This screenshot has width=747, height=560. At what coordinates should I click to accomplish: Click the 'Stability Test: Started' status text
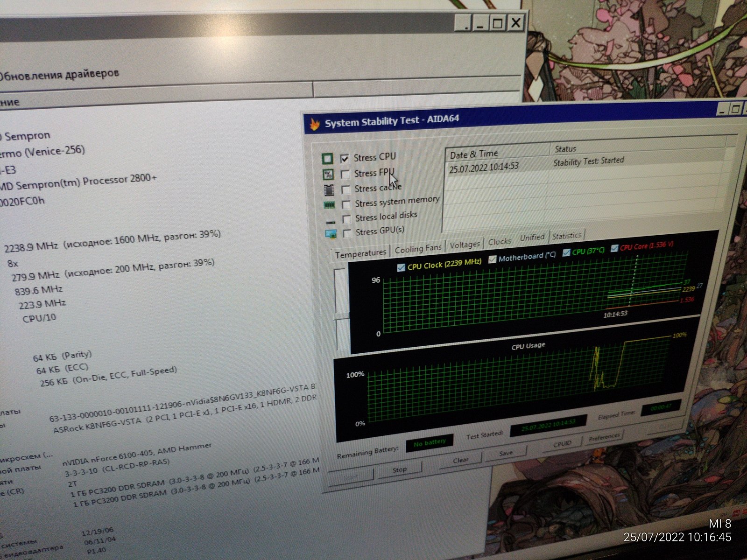pos(589,161)
